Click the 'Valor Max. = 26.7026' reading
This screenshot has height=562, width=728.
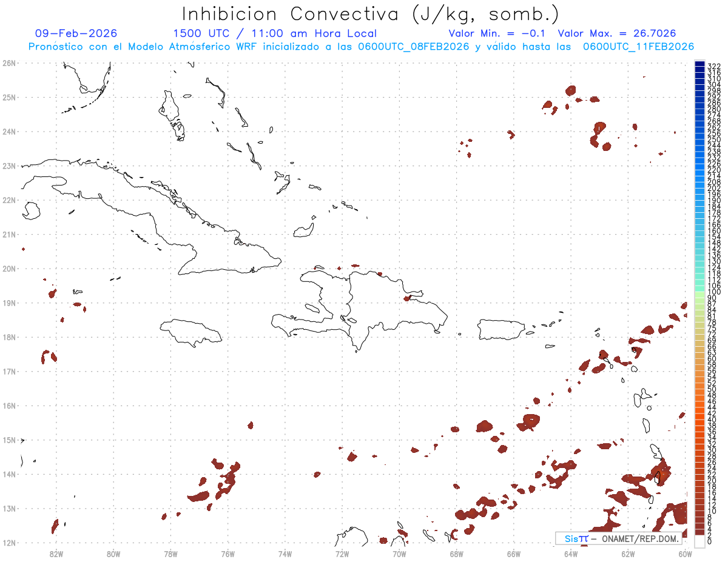point(617,33)
